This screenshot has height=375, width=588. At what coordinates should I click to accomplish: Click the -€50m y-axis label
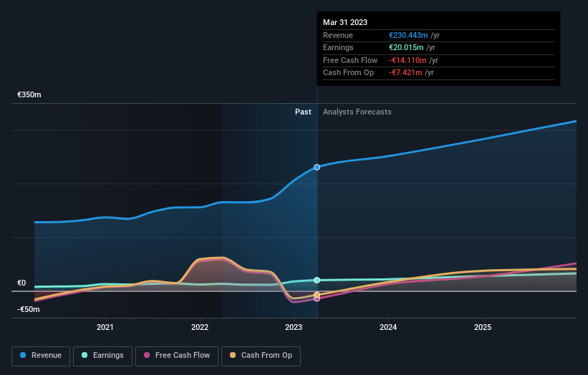28,309
